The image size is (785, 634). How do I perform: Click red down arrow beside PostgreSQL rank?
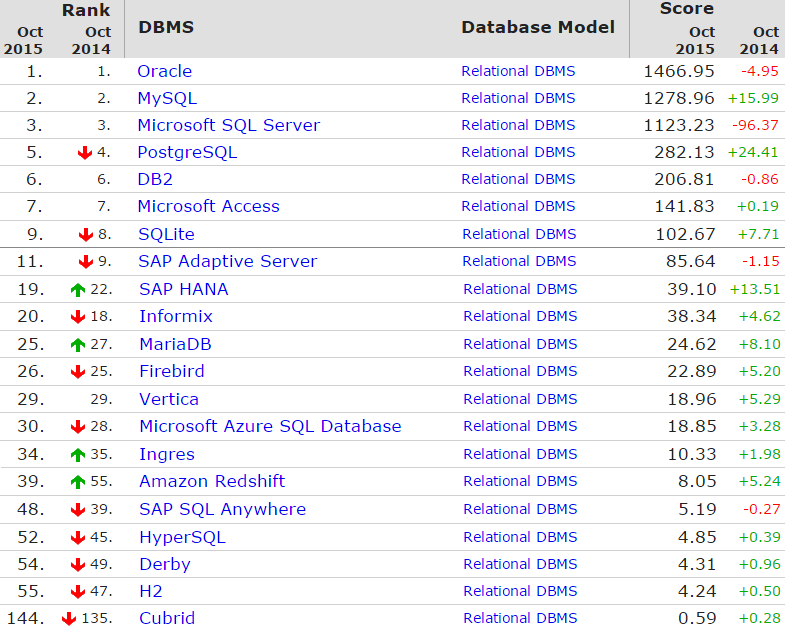tap(85, 152)
